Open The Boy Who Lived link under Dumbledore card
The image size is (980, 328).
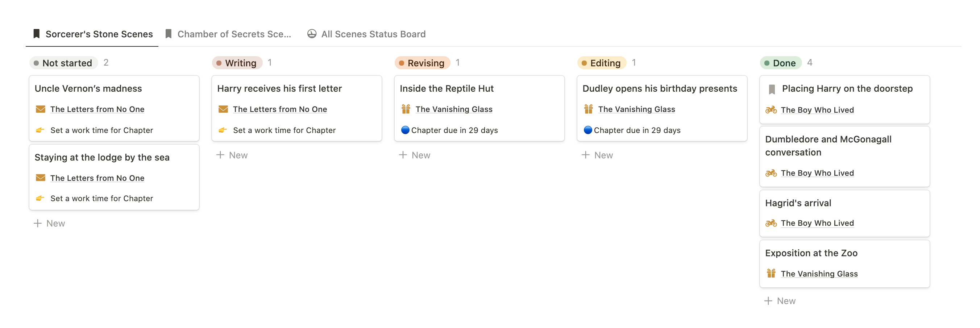817,173
